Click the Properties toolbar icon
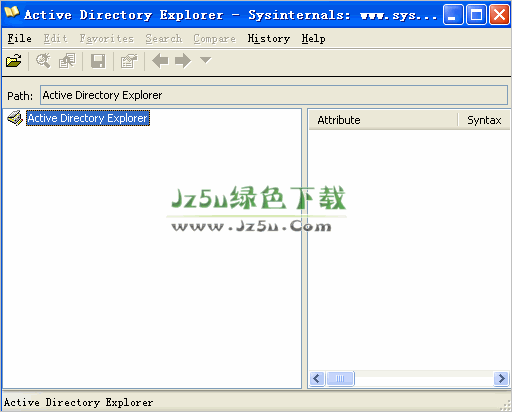Image resolution: width=512 pixels, height=412 pixels. point(129,61)
